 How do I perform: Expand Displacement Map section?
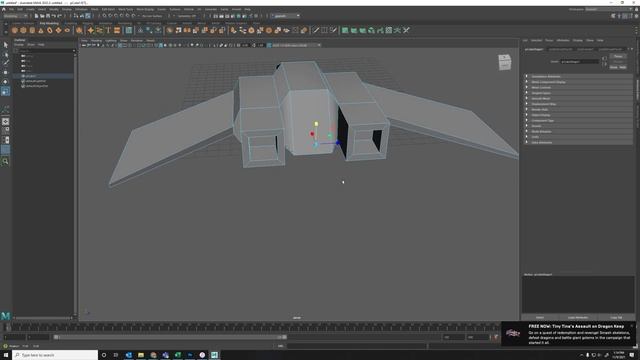[x=578, y=104]
